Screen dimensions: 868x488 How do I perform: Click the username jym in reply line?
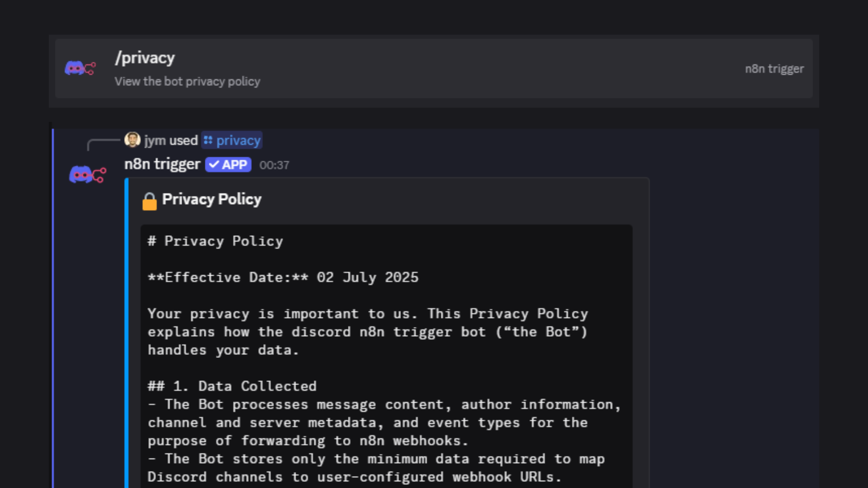pos(155,141)
